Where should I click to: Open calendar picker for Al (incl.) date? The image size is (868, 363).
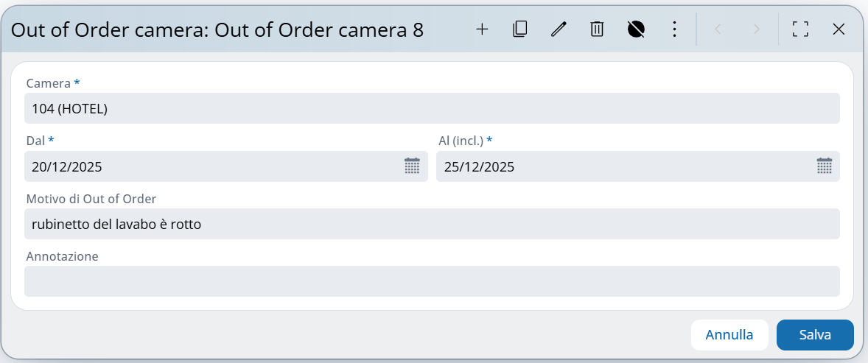pyautogui.click(x=825, y=166)
